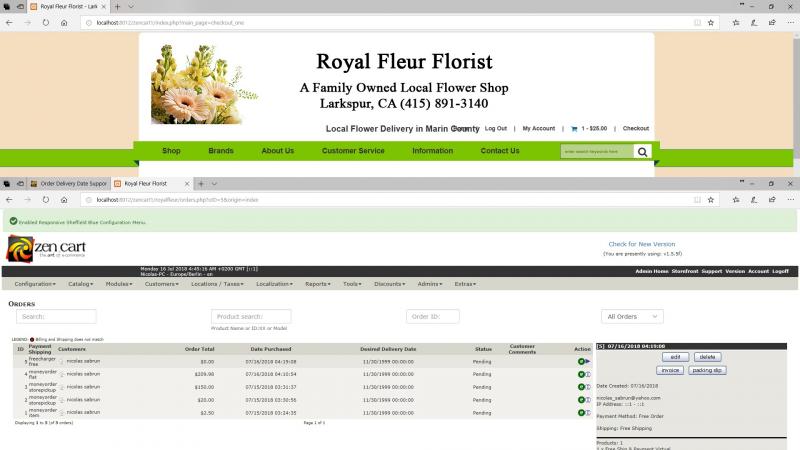
Task: Expand the Catalog admin menu
Action: pyautogui.click(x=81, y=284)
